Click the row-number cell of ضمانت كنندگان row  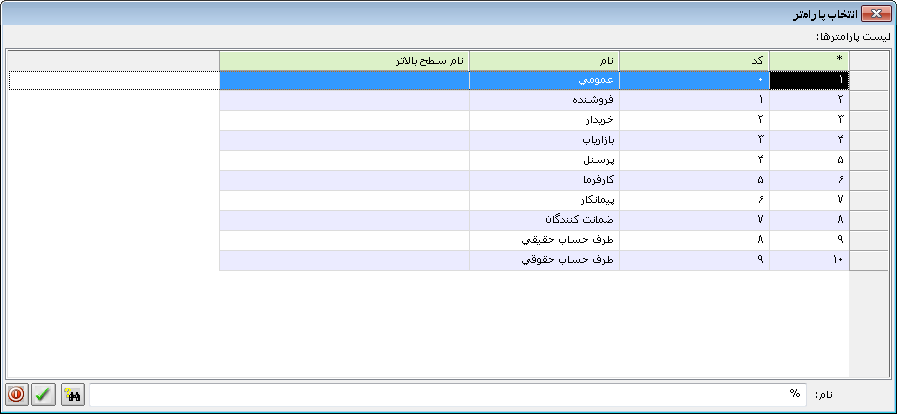[809, 220]
